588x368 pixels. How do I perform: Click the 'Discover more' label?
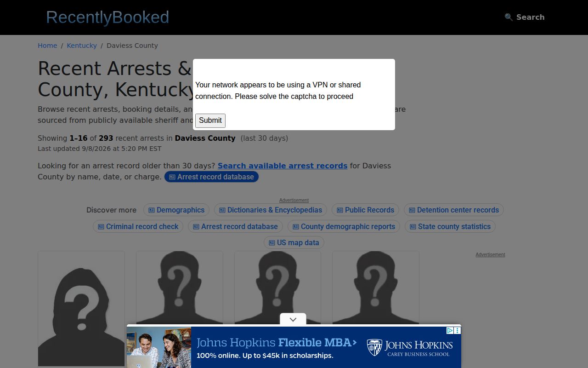(112, 210)
